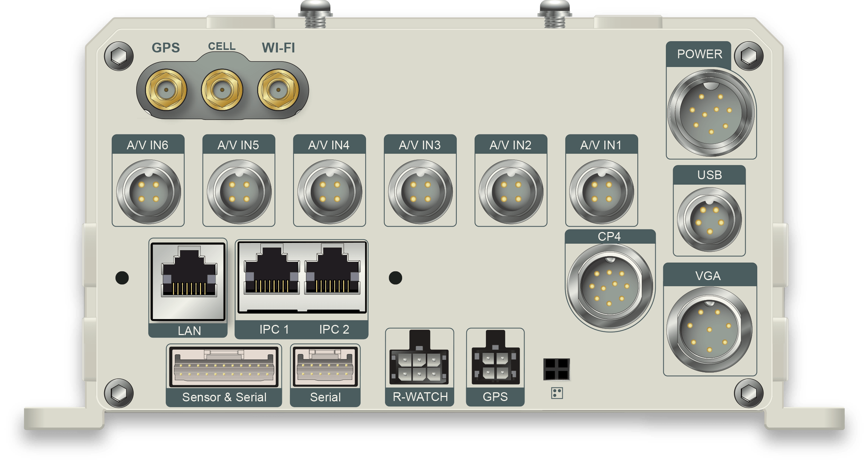Click the hex screw below the VGA connector
The height and width of the screenshot is (464, 868).
[749, 393]
